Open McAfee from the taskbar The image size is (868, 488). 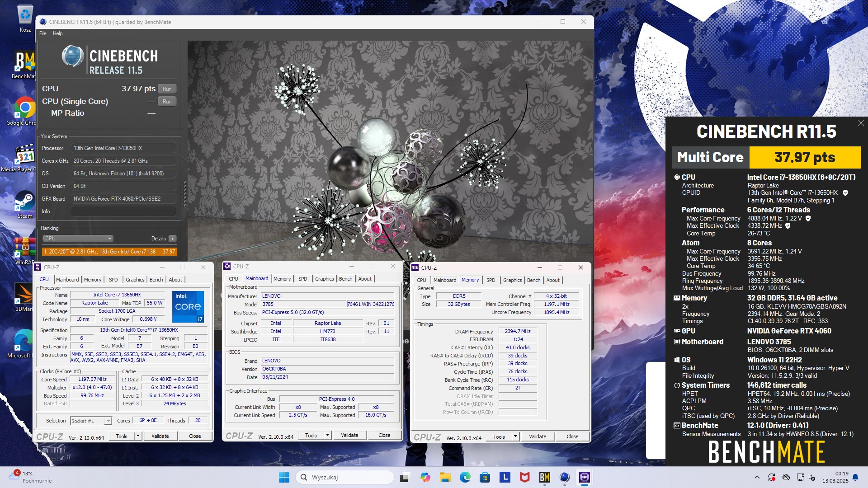click(x=524, y=477)
